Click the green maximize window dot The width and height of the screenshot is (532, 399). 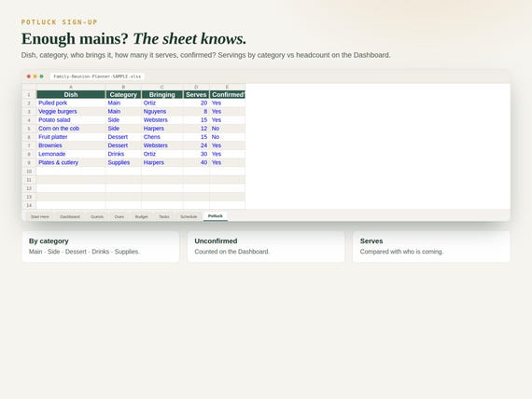pyautogui.click(x=41, y=76)
